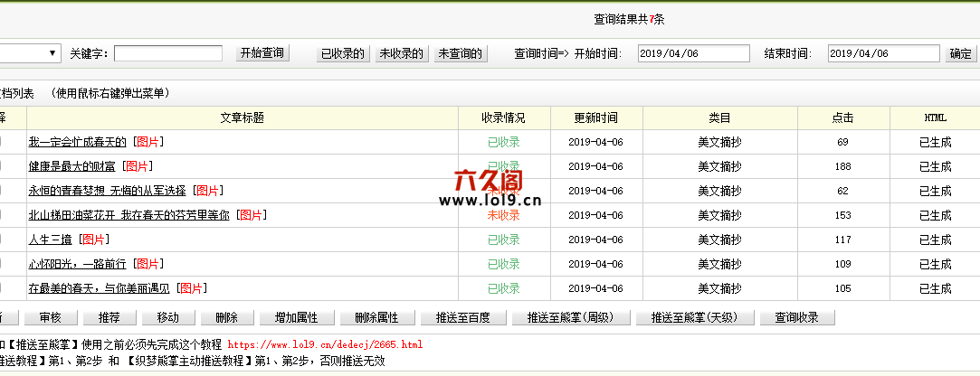This screenshot has width=980, height=376.
Task: Click the 推送至百度 button
Action: coord(461,318)
